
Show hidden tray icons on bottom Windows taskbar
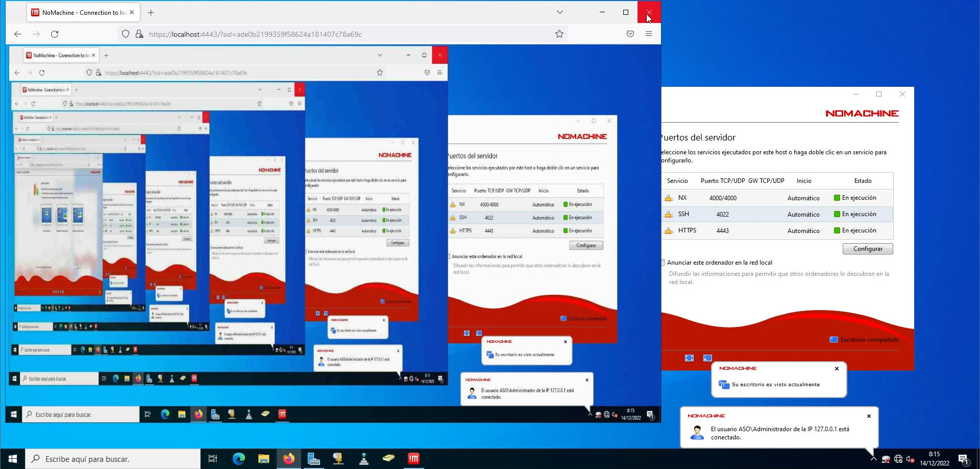point(873,459)
